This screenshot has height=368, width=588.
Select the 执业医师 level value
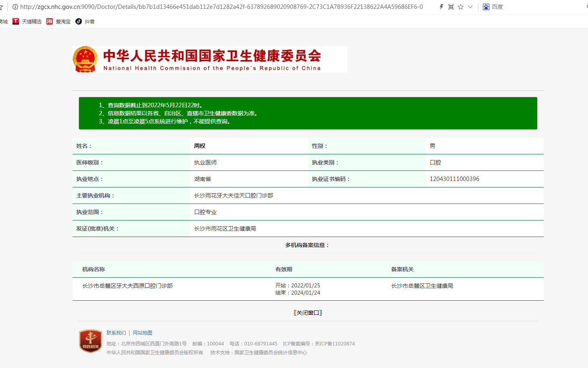[205, 162]
